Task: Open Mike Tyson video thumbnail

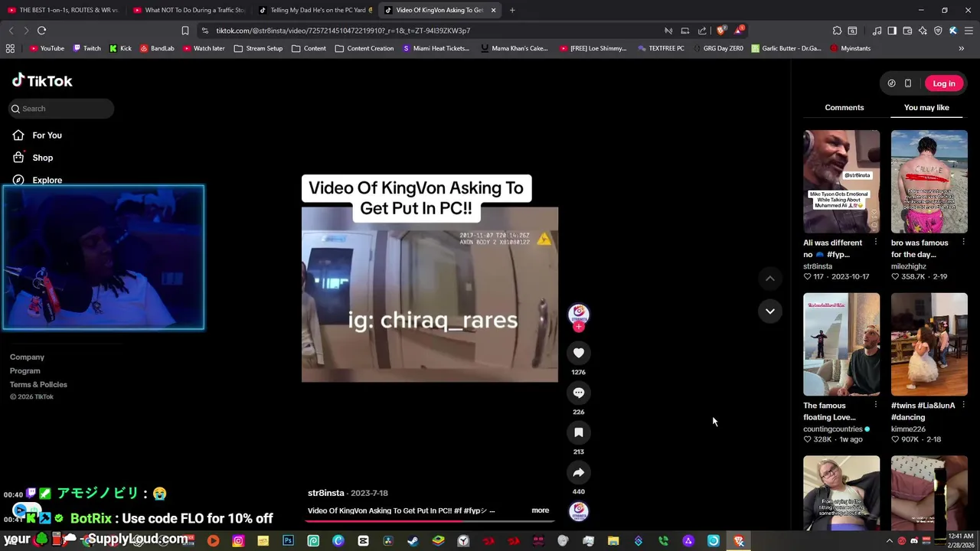Action: click(841, 181)
